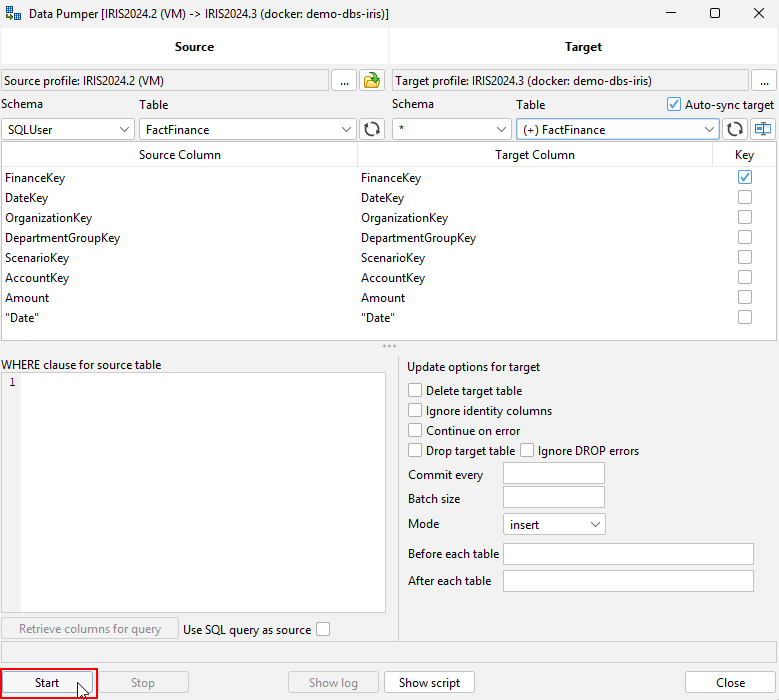
Task: Toggle Auto-sync target checkbox
Action: [673, 104]
